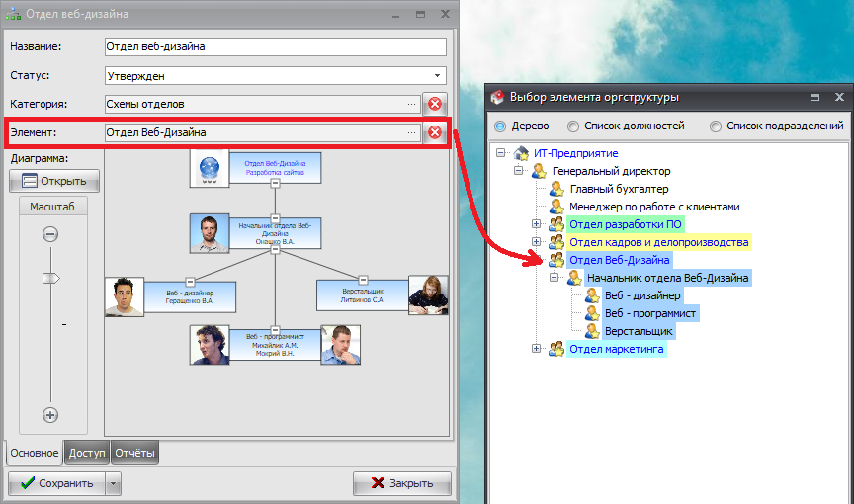Expand the Отдел разработки ПО node
The image size is (854, 504).
click(x=537, y=224)
